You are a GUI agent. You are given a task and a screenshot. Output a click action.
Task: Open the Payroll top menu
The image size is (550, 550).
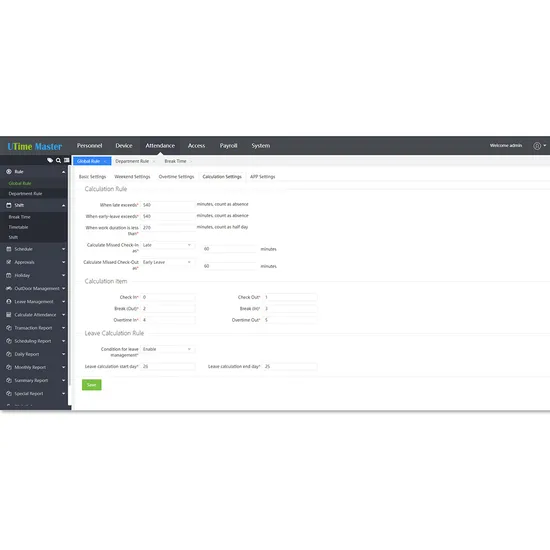tap(228, 146)
